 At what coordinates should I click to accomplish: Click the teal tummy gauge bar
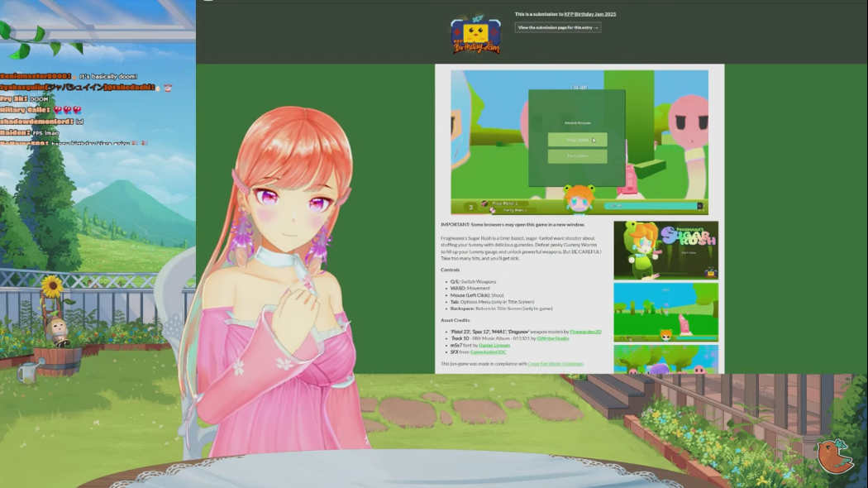653,205
